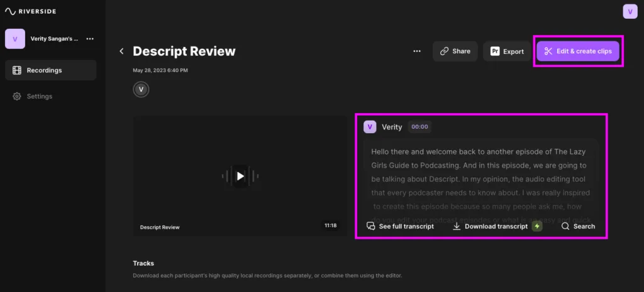Click See full transcript
The image size is (644, 292).
click(400, 227)
